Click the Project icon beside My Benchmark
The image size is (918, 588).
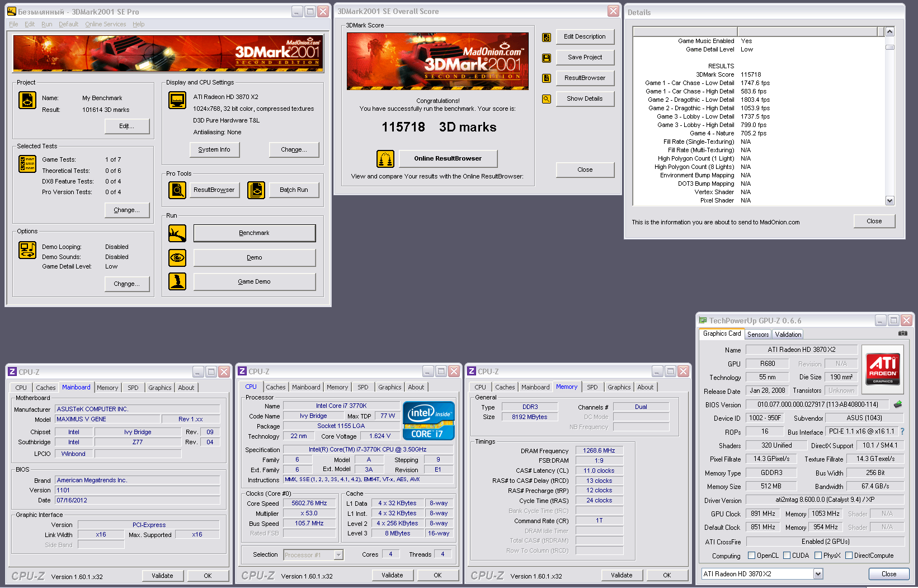click(x=27, y=100)
